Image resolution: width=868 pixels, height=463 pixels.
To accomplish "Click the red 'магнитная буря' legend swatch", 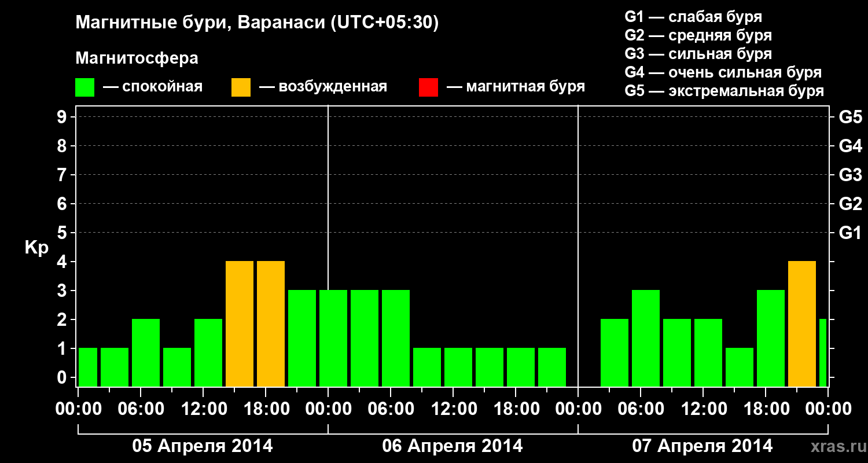I will pos(429,87).
